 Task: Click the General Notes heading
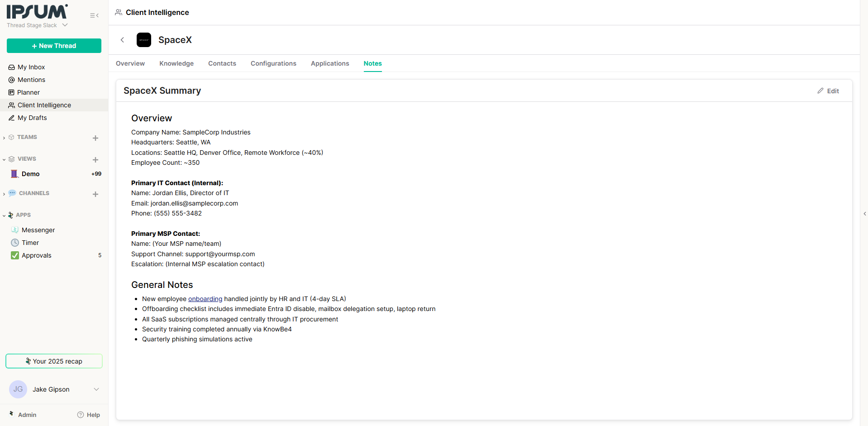coord(162,285)
